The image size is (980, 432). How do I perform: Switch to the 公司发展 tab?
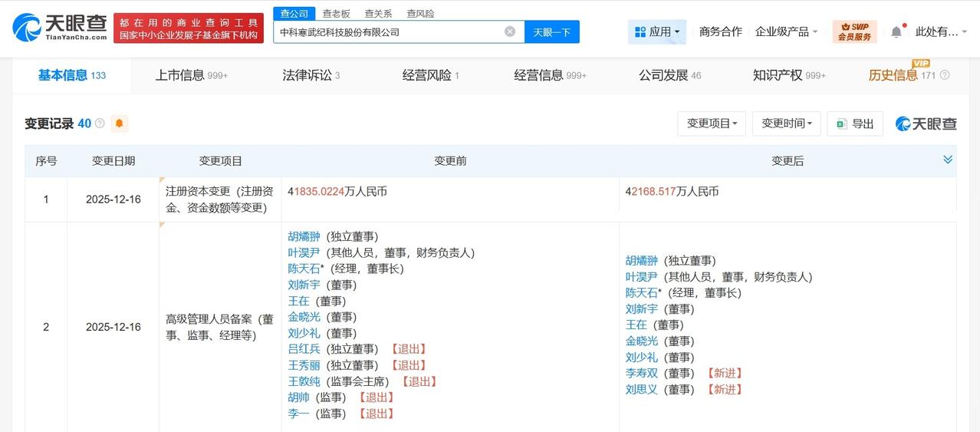[670, 75]
